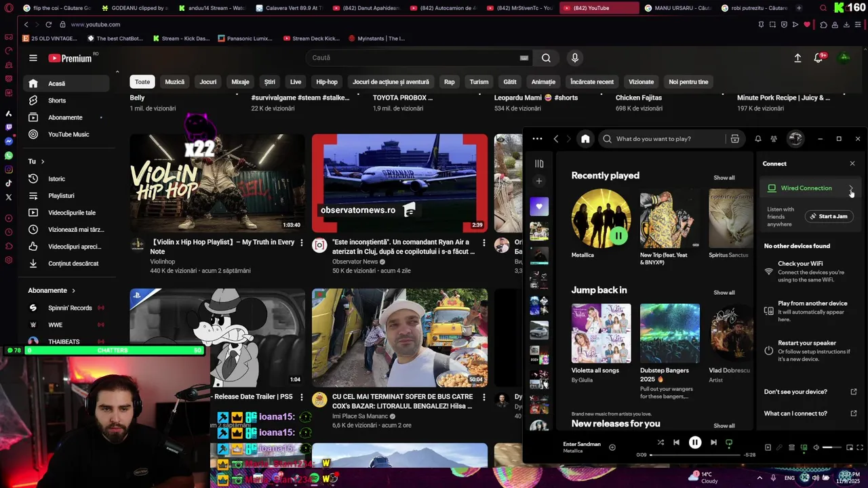Viewport: 868px width, 488px height.
Task: Create playlist with Spotify plus button
Action: tap(539, 181)
